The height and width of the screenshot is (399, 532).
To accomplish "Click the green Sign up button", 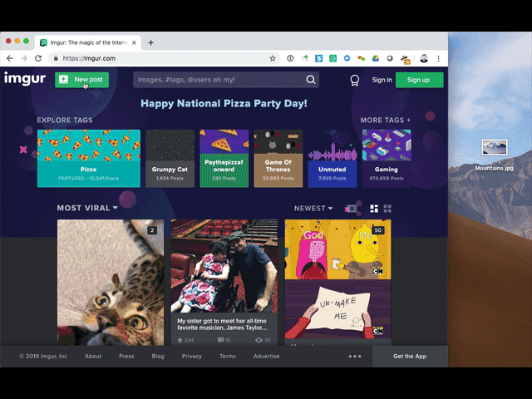I will tap(419, 80).
